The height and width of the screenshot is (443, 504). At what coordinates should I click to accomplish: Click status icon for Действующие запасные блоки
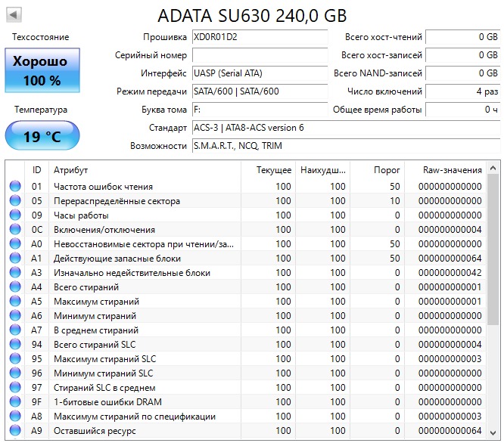click(15, 259)
